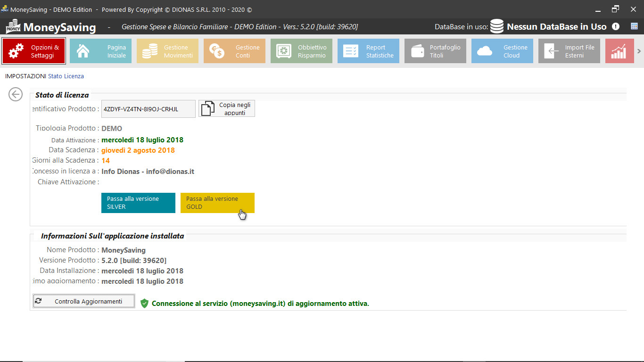The height and width of the screenshot is (362, 644).
Task: Open Gestione Conti
Action: tap(234, 51)
